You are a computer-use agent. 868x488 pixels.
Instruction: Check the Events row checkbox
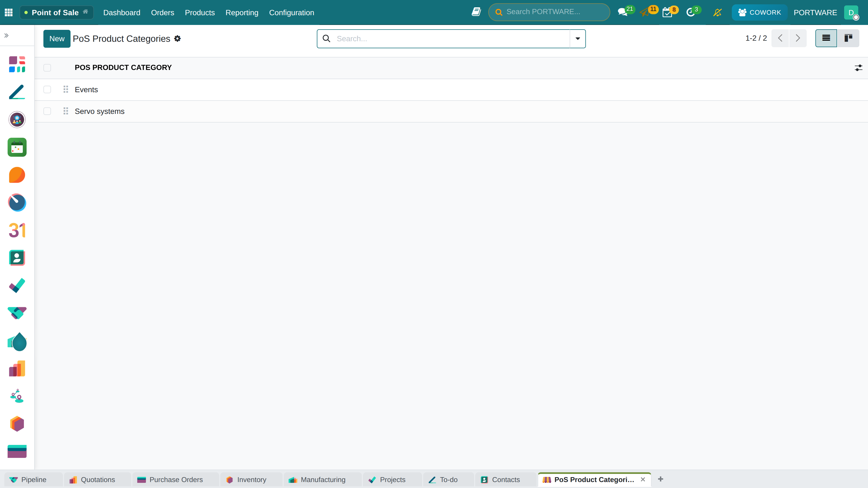point(47,89)
